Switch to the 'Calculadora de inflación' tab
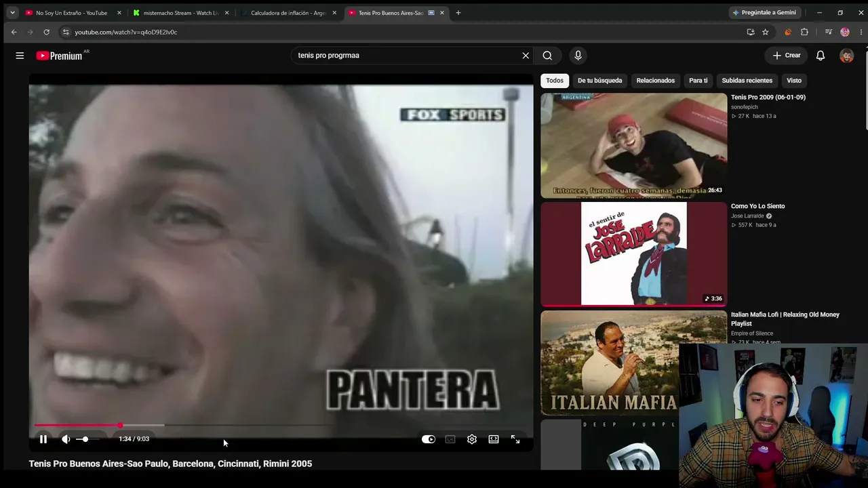 click(x=288, y=13)
